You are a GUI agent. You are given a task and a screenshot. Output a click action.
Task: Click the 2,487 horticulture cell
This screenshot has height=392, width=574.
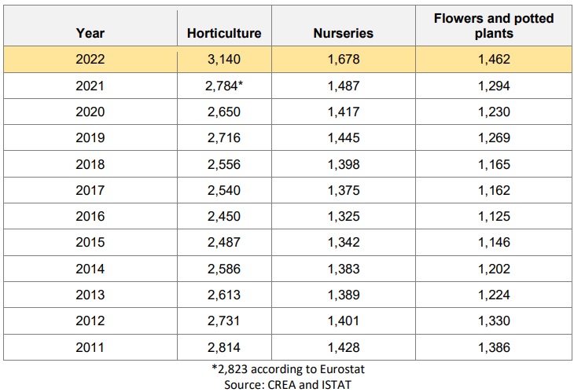(x=224, y=243)
